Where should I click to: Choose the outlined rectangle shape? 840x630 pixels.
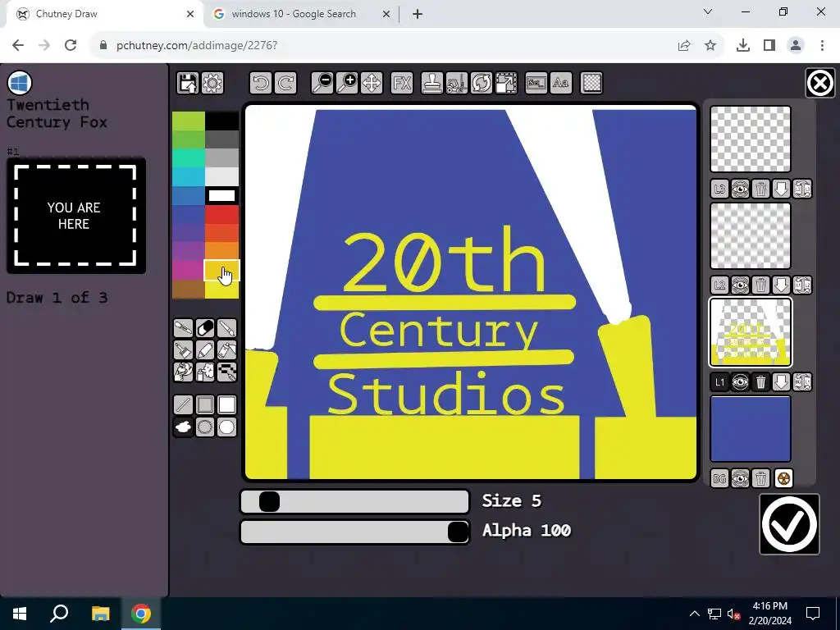coord(205,405)
